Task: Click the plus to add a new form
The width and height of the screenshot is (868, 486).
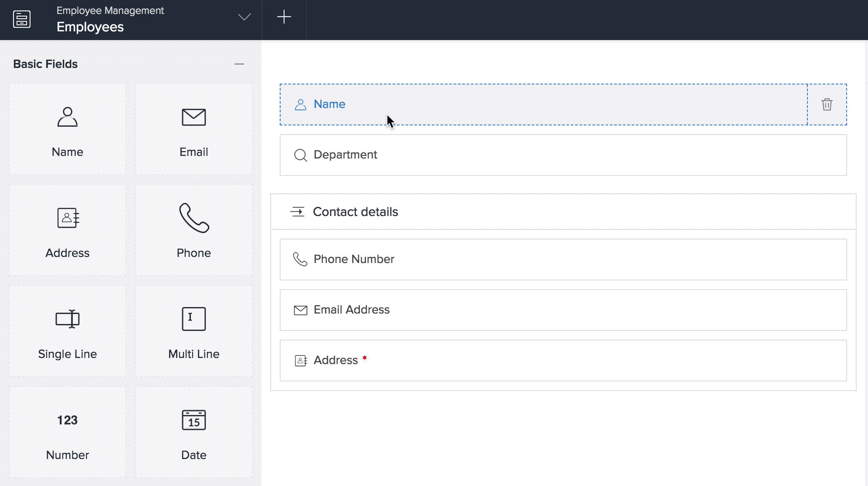Action: coord(284,17)
